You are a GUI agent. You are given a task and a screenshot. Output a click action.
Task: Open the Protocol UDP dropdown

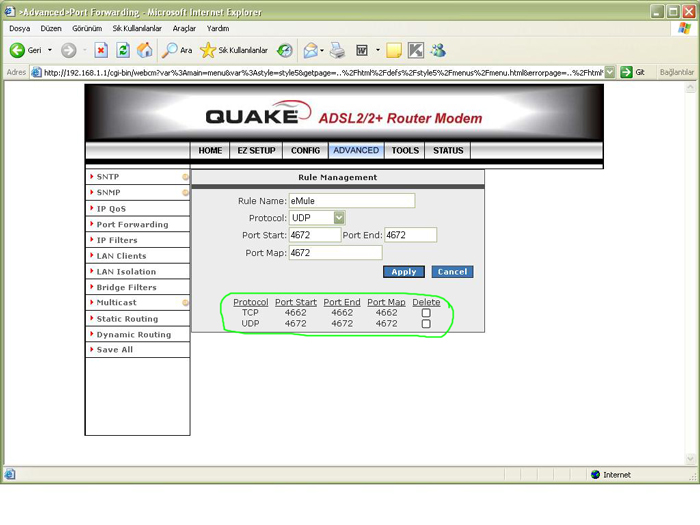tap(339, 218)
